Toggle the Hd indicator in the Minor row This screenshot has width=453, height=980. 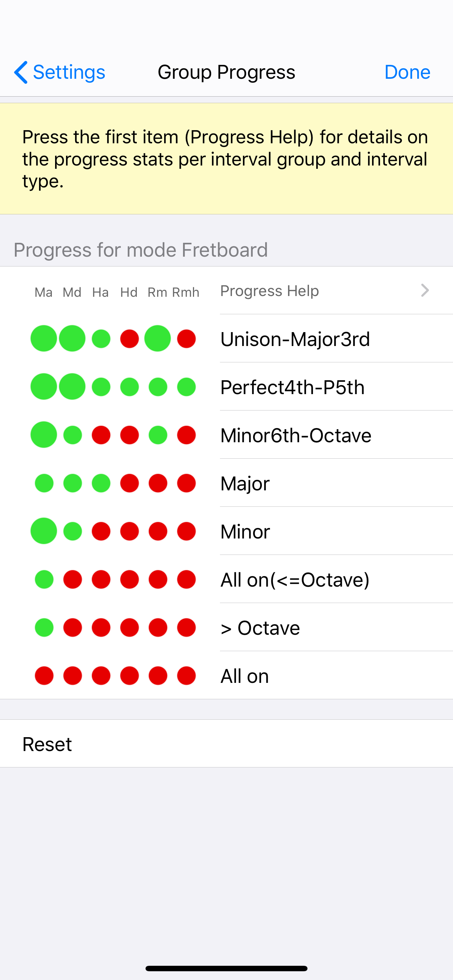pos(129,531)
